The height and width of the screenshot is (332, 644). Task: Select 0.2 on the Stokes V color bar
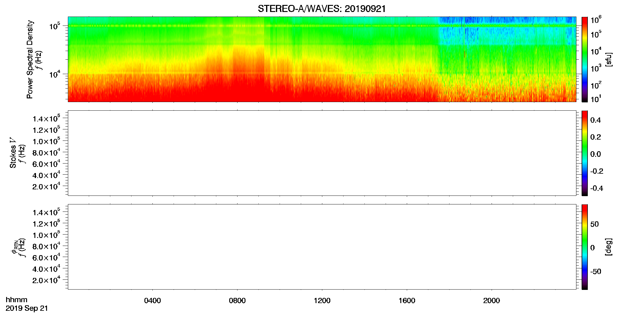pyautogui.click(x=595, y=137)
